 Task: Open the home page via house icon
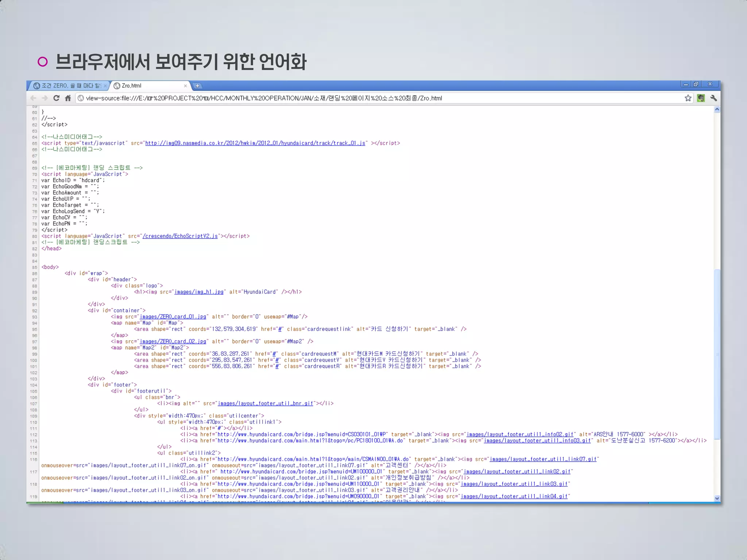68,98
